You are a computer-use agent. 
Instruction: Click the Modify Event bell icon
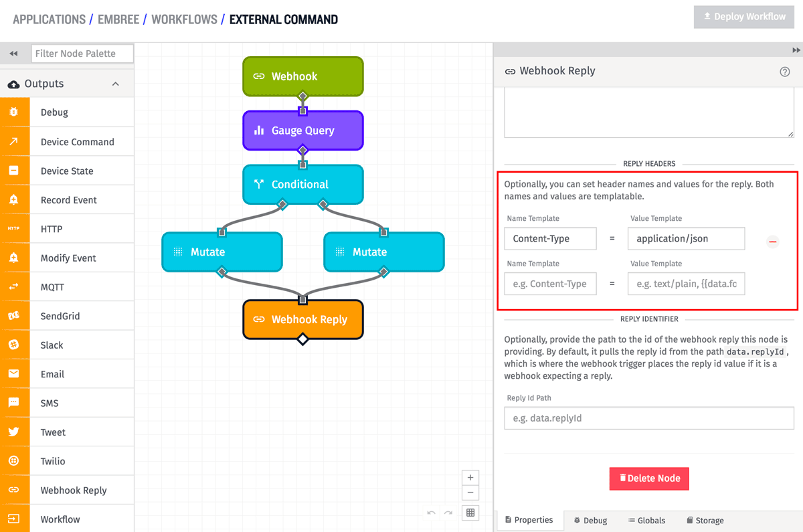(x=14, y=258)
